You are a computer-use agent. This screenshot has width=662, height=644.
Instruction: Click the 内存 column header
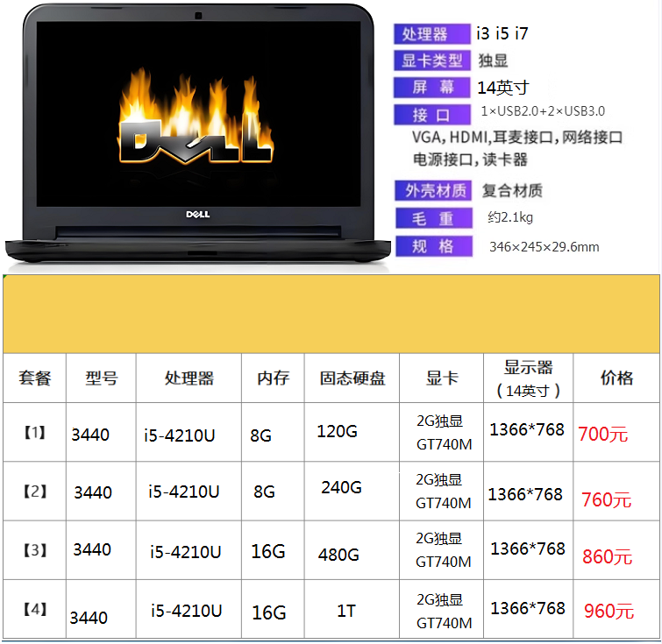[274, 378]
